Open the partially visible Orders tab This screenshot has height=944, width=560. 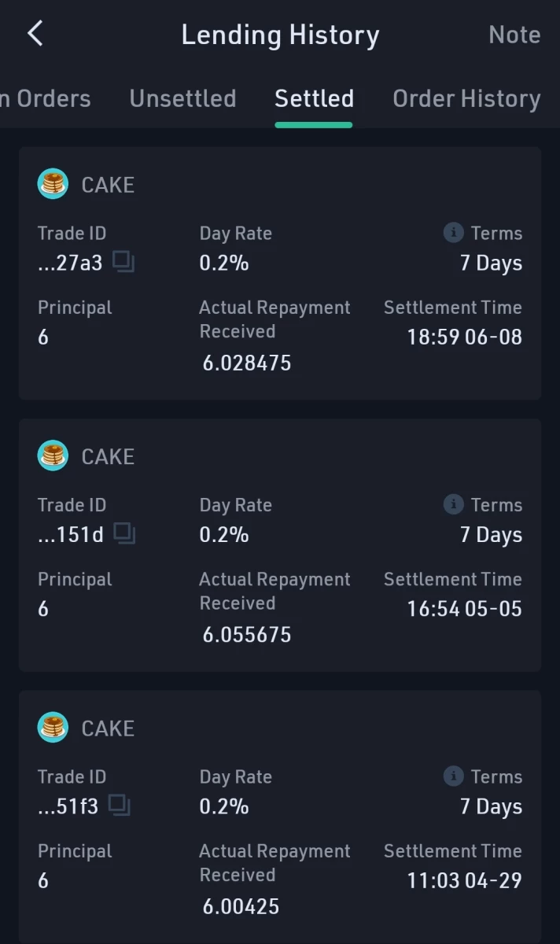46,98
